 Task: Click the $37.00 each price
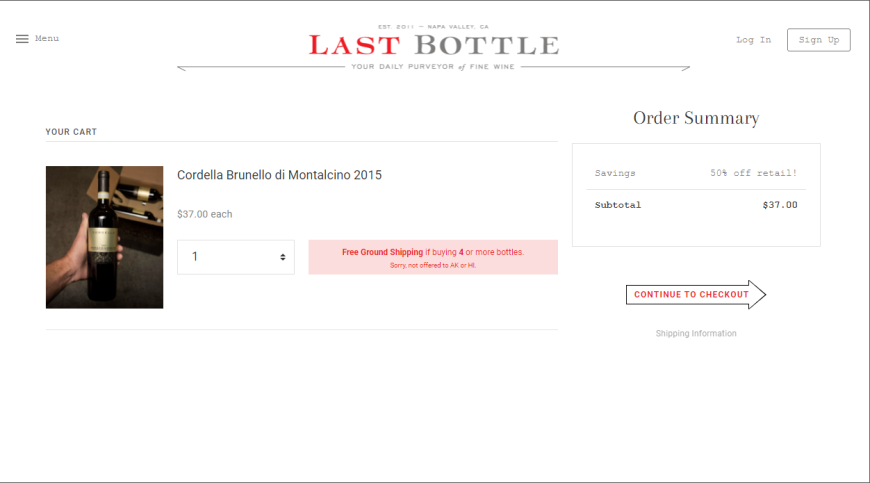pos(205,214)
